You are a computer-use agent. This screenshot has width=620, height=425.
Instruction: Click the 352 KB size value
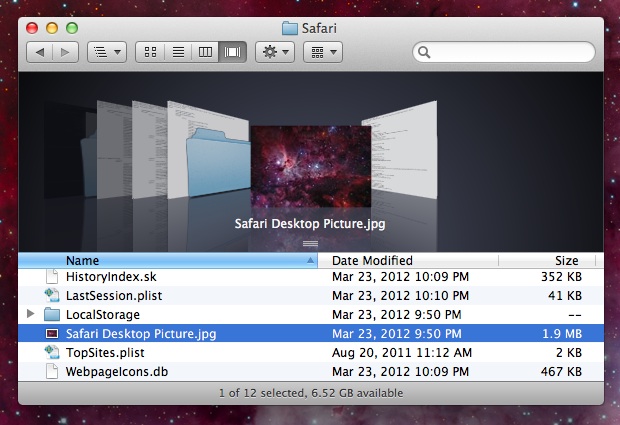tap(561, 277)
